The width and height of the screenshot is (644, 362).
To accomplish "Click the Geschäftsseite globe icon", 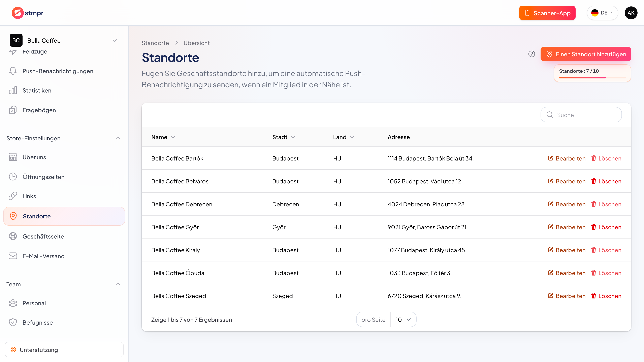I will point(13,236).
